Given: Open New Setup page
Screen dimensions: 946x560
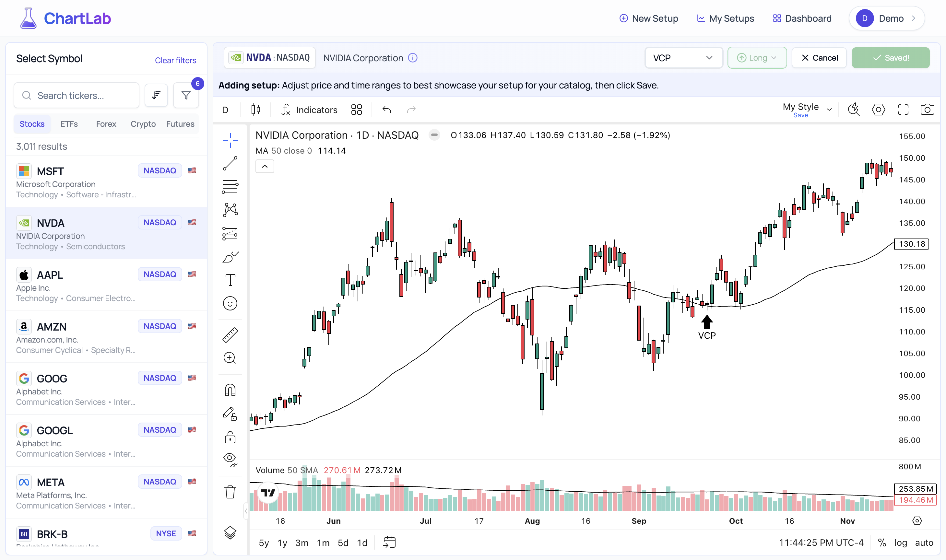Looking at the screenshot, I should (648, 18).
